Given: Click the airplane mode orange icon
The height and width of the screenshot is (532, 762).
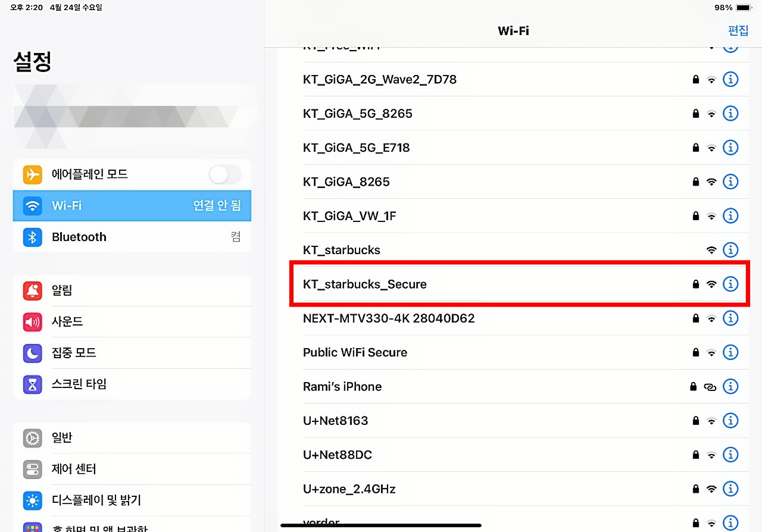Looking at the screenshot, I should point(33,174).
